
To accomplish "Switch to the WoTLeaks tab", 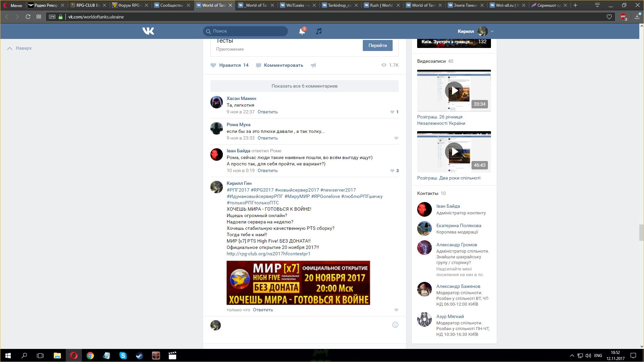I will point(297,5).
